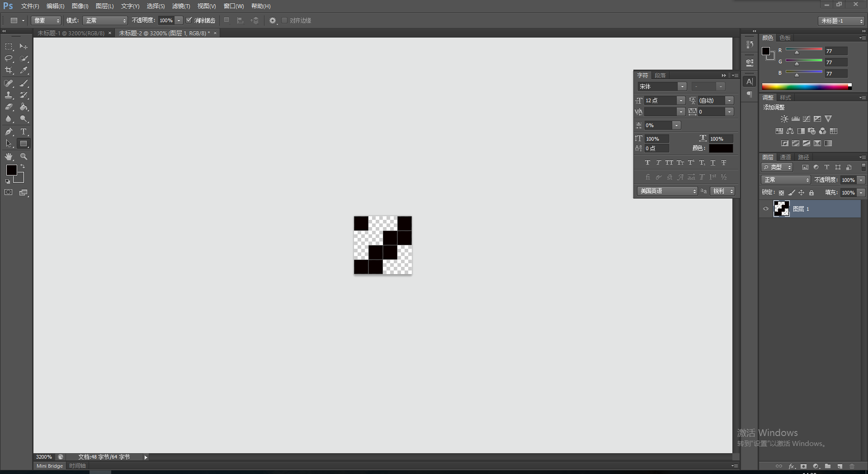Viewport: 868px width, 474px height.
Task: Select the Lasso tool
Action: click(9, 58)
